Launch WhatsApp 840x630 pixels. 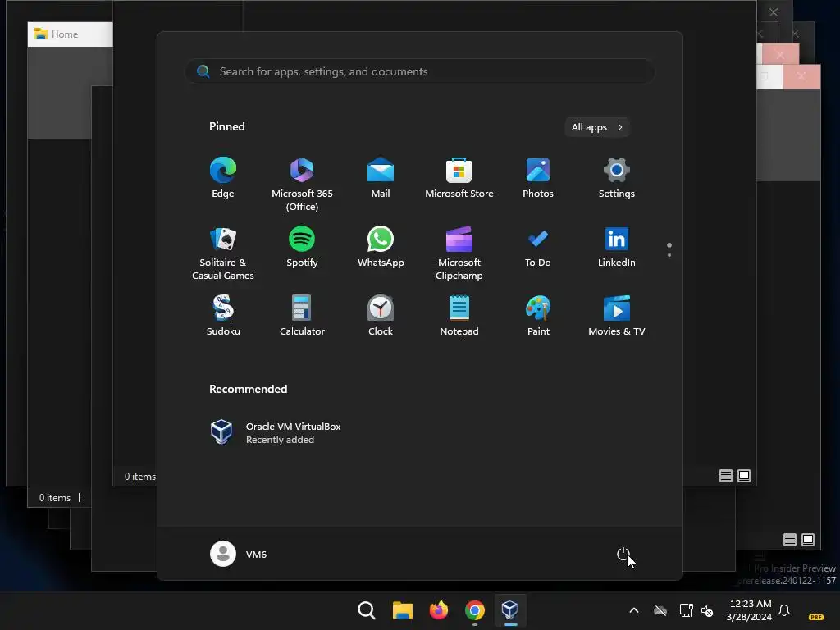[x=381, y=247]
